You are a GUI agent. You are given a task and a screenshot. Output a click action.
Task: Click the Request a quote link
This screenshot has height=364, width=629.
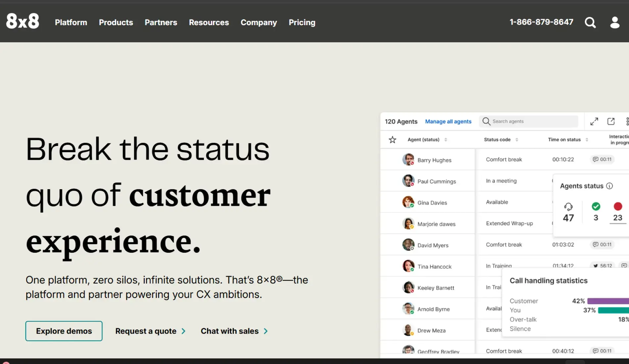click(x=146, y=331)
